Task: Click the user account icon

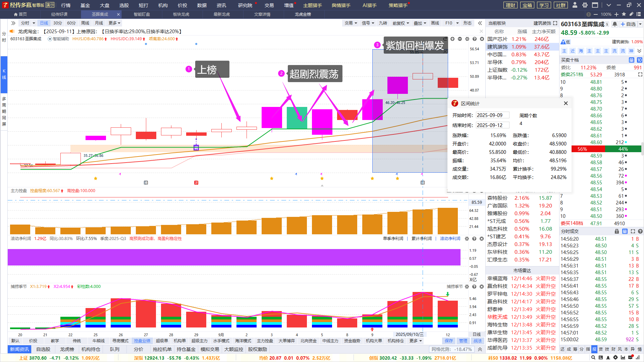Action: coord(575,5)
